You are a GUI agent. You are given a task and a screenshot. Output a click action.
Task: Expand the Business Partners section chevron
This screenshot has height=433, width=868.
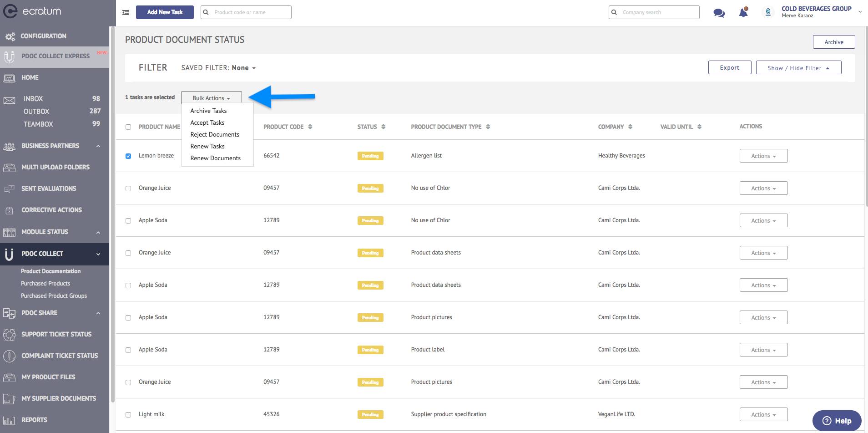98,146
